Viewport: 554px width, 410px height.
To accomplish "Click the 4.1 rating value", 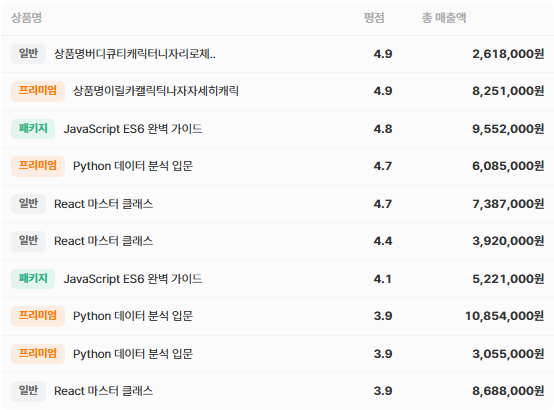I will pyautogui.click(x=383, y=279).
